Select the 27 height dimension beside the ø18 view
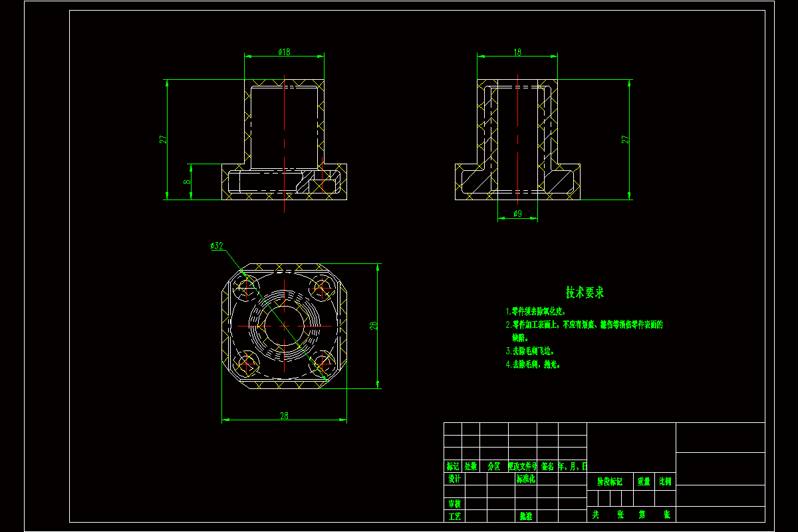 pyautogui.click(x=162, y=139)
